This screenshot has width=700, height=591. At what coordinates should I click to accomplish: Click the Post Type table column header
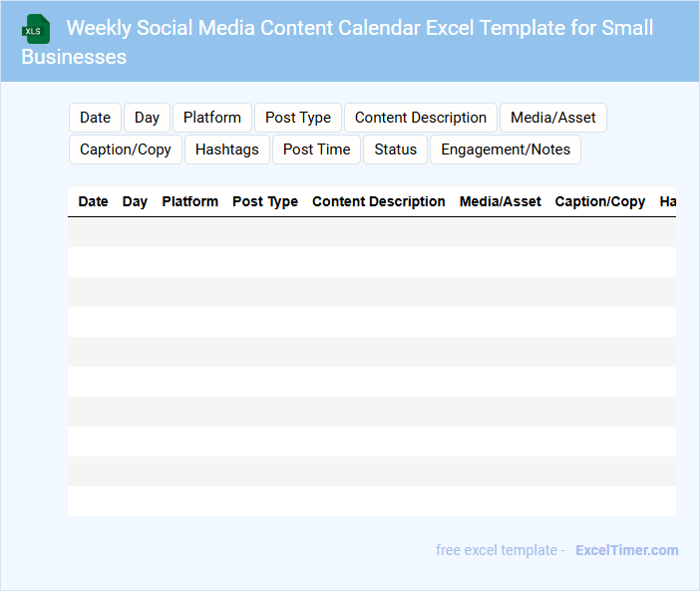pos(265,201)
